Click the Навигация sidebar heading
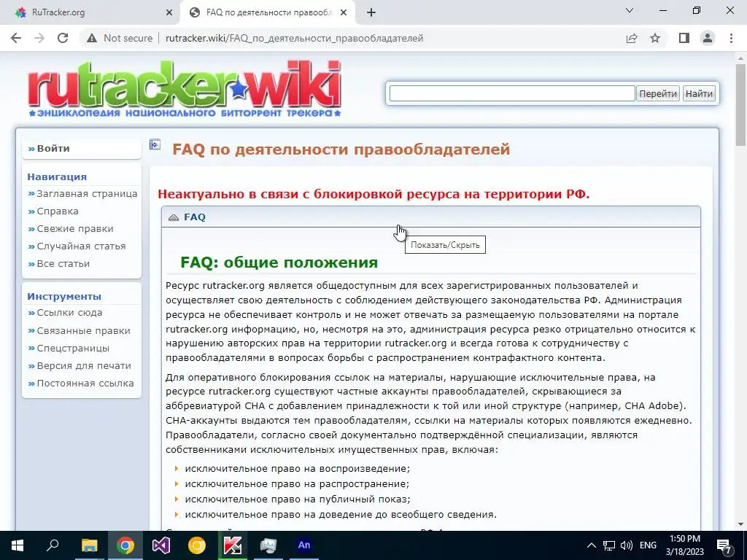Image resolution: width=747 pixels, height=560 pixels. pos(57,176)
